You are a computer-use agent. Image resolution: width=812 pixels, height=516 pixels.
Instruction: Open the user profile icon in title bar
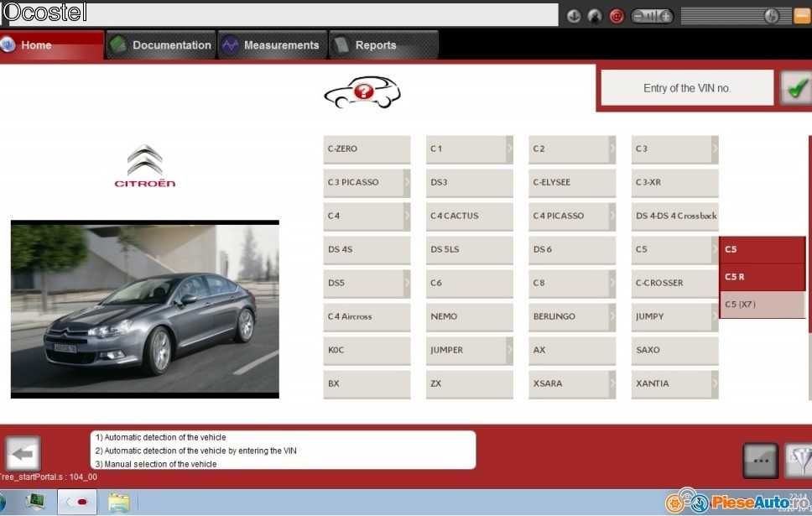tap(595, 16)
